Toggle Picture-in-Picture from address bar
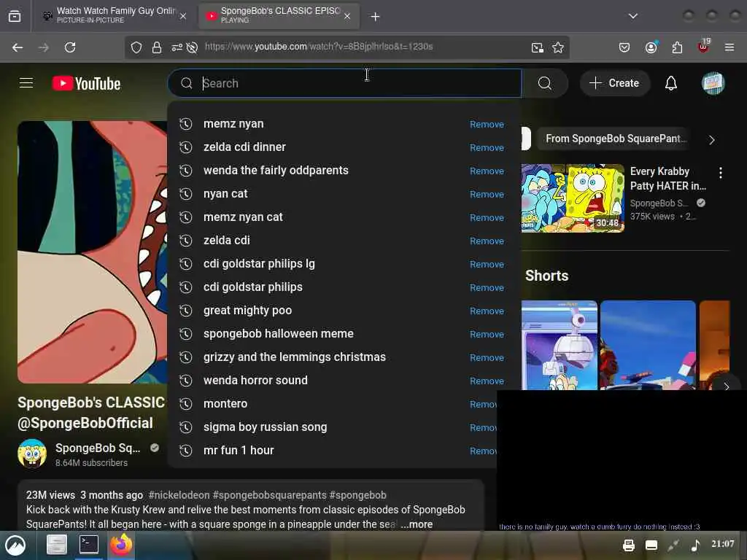Image resolution: width=747 pixels, height=560 pixels. pos(538,47)
